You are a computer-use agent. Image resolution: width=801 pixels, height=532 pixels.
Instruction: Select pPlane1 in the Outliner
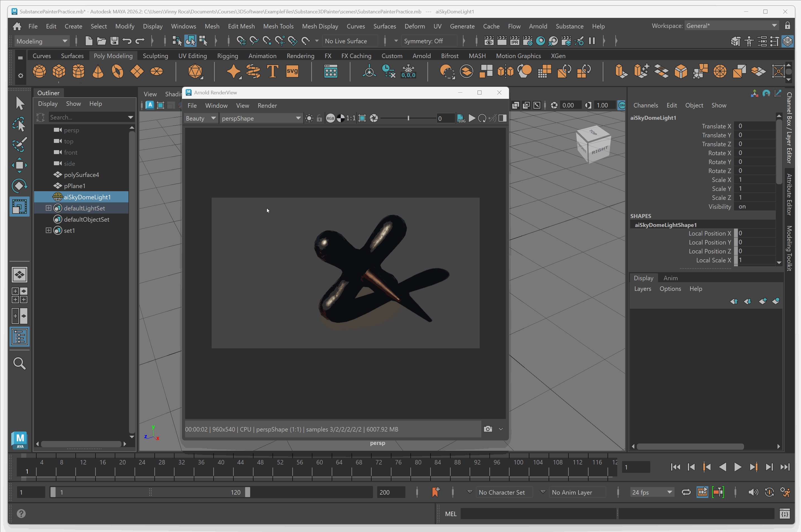tap(75, 186)
